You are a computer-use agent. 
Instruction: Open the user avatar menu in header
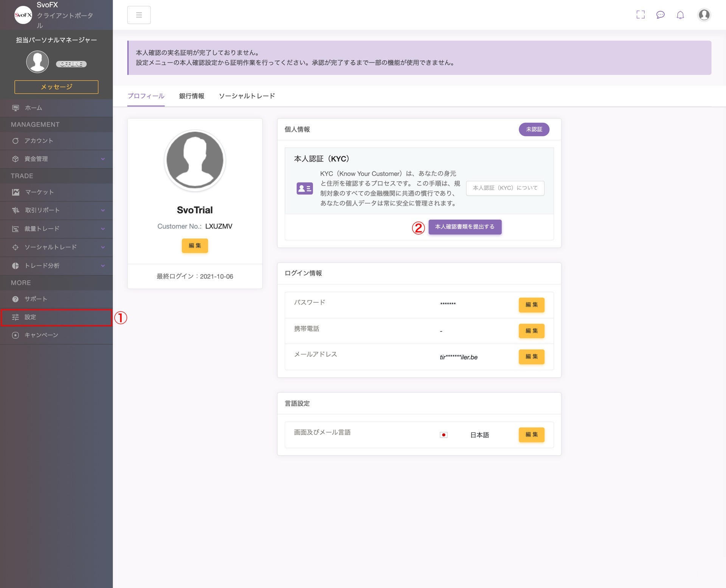click(704, 15)
